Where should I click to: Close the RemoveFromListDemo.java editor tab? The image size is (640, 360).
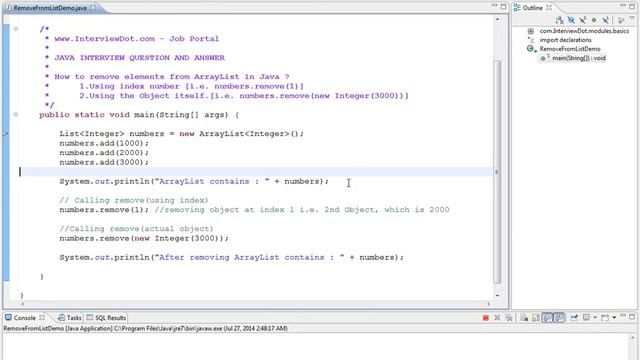point(93,7)
